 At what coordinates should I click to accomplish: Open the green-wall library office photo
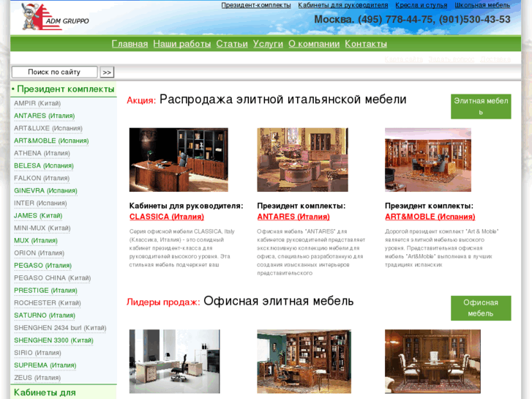(x=304, y=362)
